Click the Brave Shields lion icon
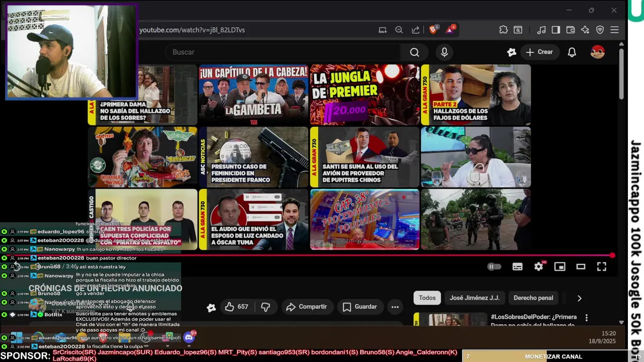 [x=433, y=30]
